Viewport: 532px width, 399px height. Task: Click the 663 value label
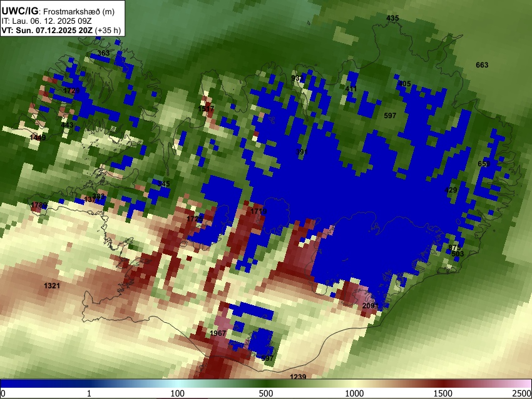click(482, 65)
